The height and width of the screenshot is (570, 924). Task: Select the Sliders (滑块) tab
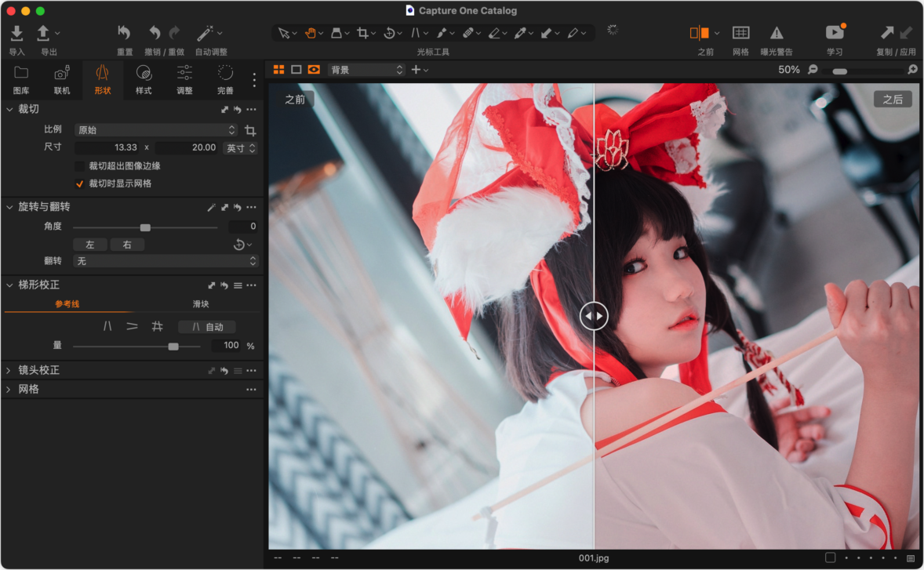point(201,304)
